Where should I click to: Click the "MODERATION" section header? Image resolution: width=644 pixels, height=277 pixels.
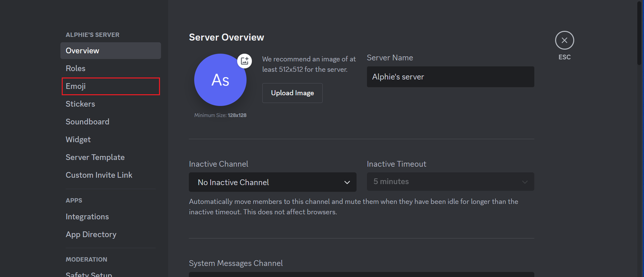point(87,259)
